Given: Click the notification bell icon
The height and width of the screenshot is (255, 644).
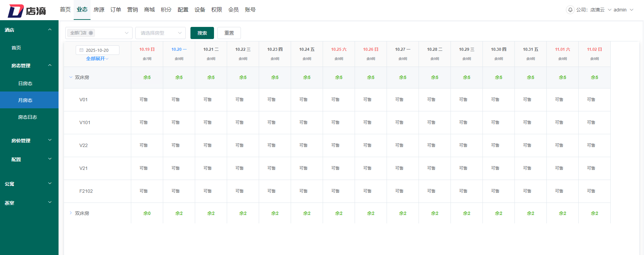Looking at the screenshot, I should 570,10.
